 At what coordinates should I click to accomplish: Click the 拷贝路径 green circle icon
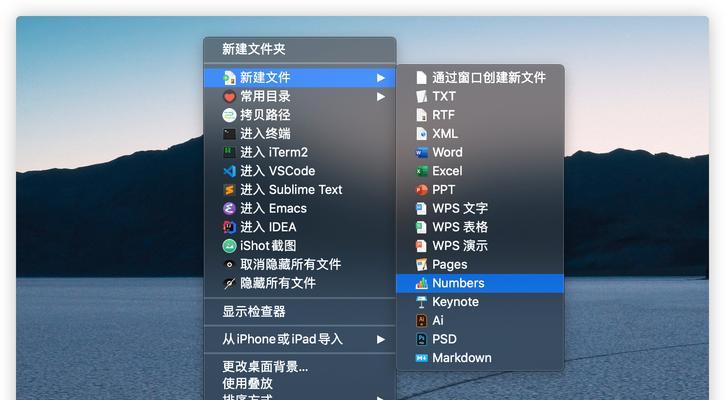[x=229, y=115]
